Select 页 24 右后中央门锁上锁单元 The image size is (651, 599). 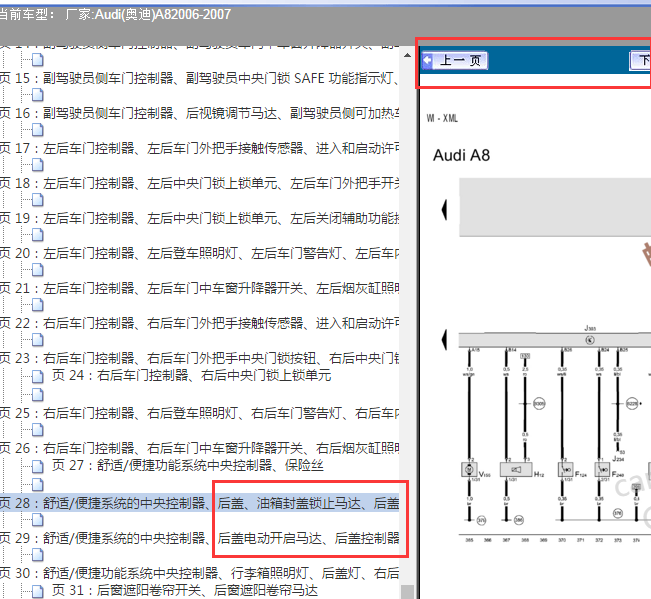191,376
